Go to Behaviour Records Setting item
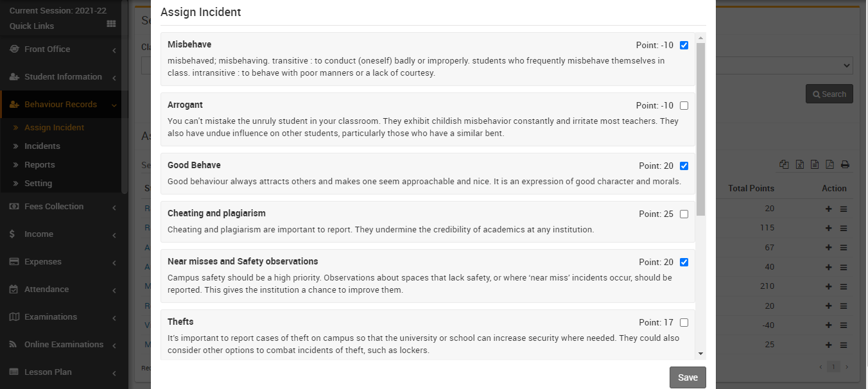The image size is (868, 389). pos(38,184)
